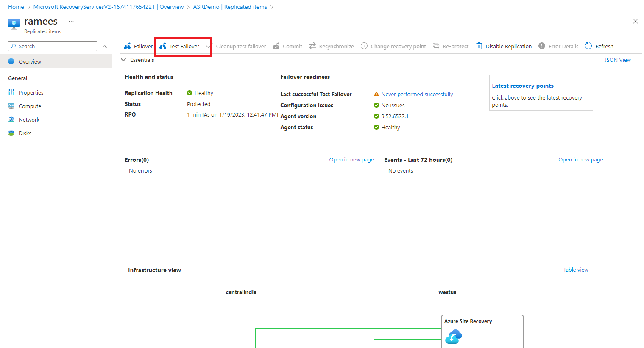This screenshot has height=348, width=644.
Task: Select Overview in the sidebar
Action: pos(56,61)
